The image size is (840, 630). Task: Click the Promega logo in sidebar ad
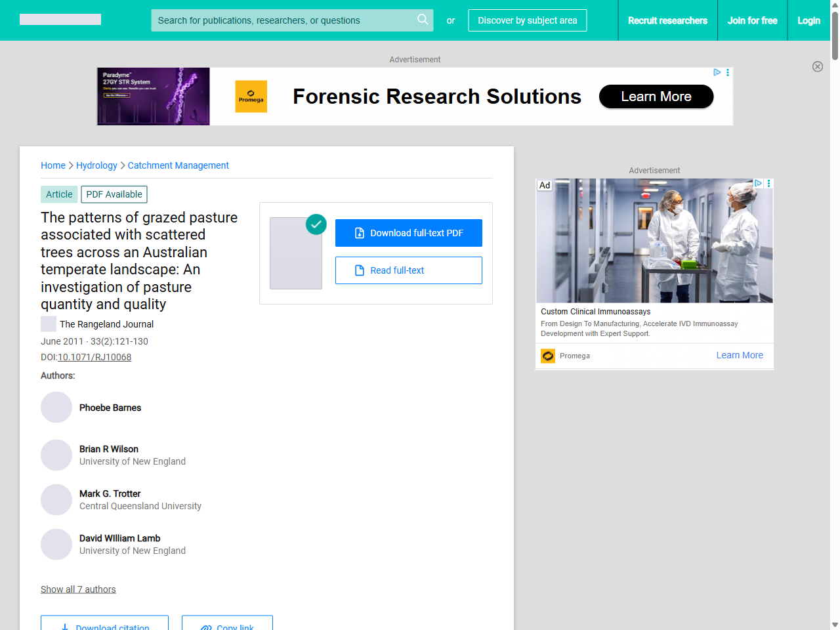click(x=548, y=356)
